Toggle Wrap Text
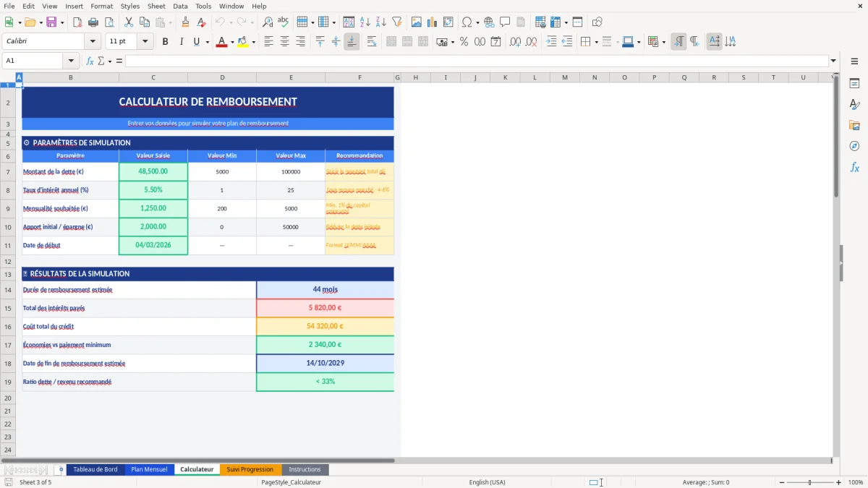This screenshot has height=488, width=868. coord(371,42)
